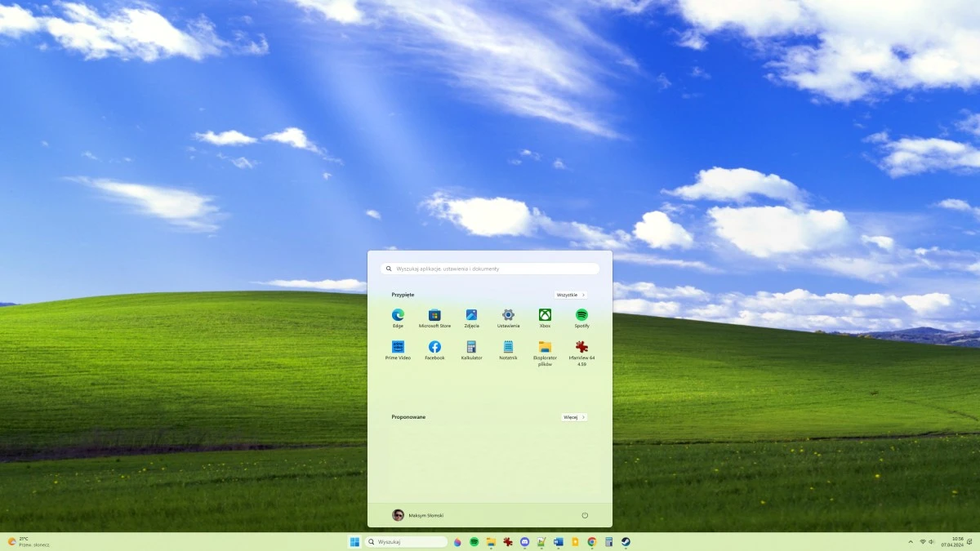Viewport: 980px width, 551px height.
Task: Open the Facebook pinned app
Action: (434, 347)
